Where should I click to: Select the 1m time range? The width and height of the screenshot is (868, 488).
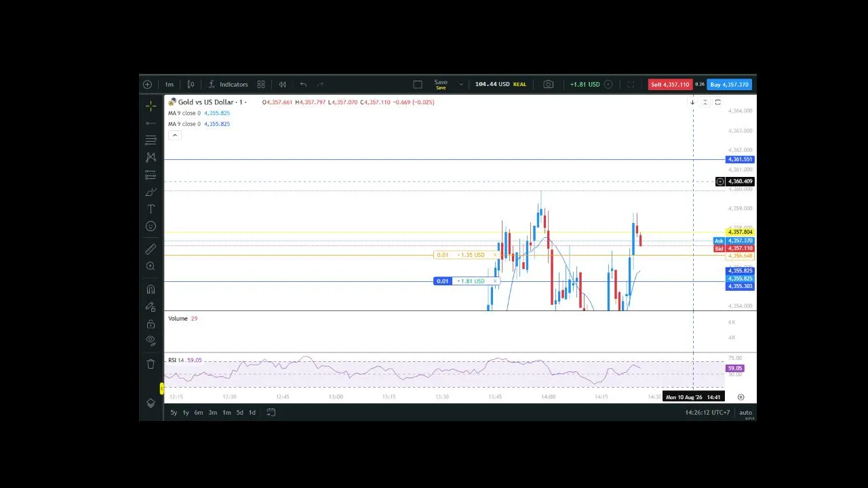tap(226, 413)
